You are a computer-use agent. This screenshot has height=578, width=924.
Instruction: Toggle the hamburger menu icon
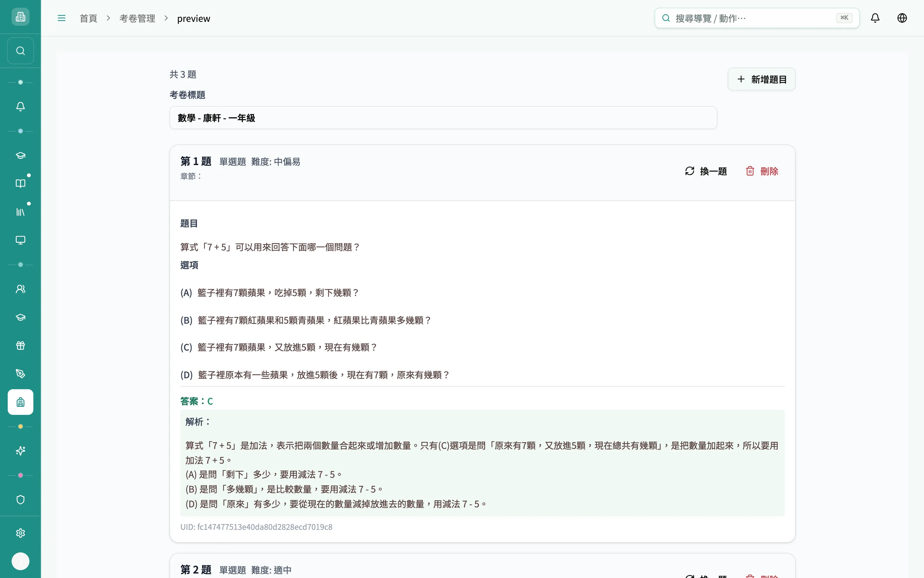click(62, 18)
